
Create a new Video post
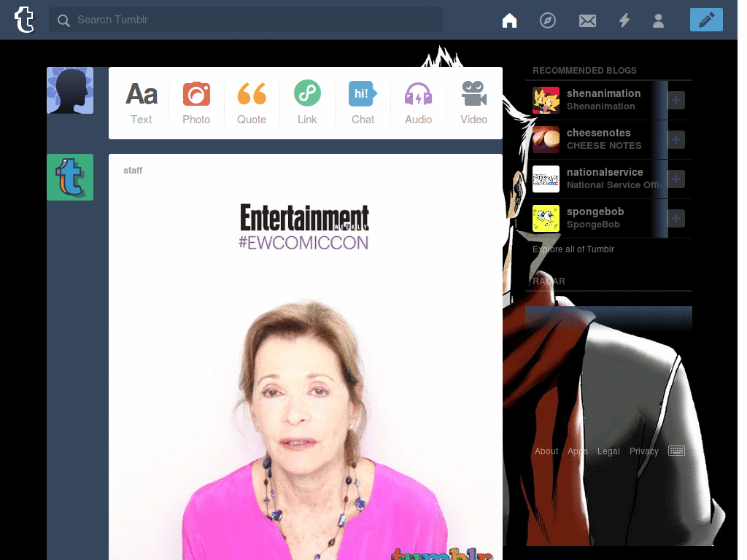pyautogui.click(x=473, y=103)
